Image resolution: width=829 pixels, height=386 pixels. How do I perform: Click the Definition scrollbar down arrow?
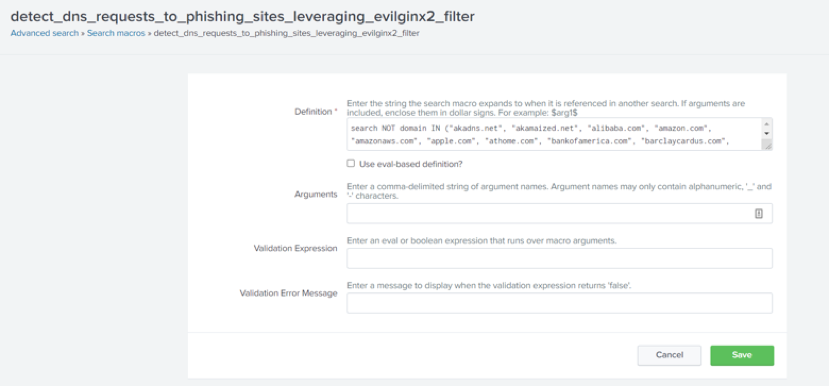(767, 134)
